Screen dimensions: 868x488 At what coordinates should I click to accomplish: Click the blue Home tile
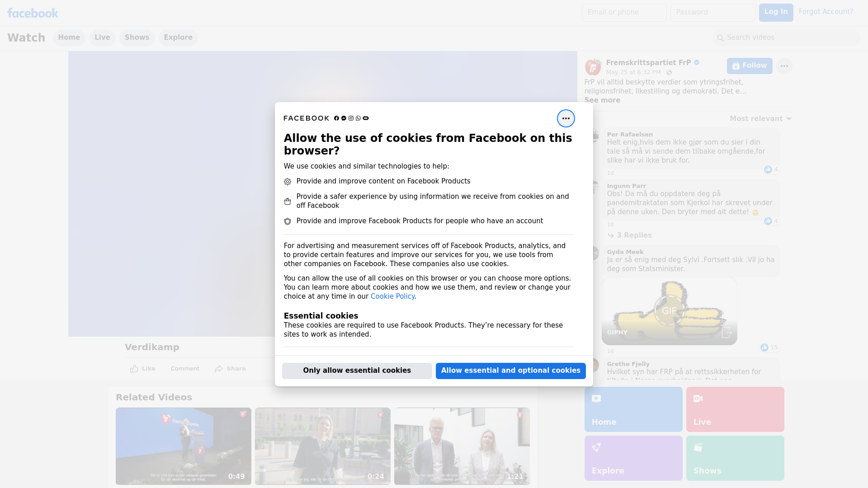click(633, 409)
